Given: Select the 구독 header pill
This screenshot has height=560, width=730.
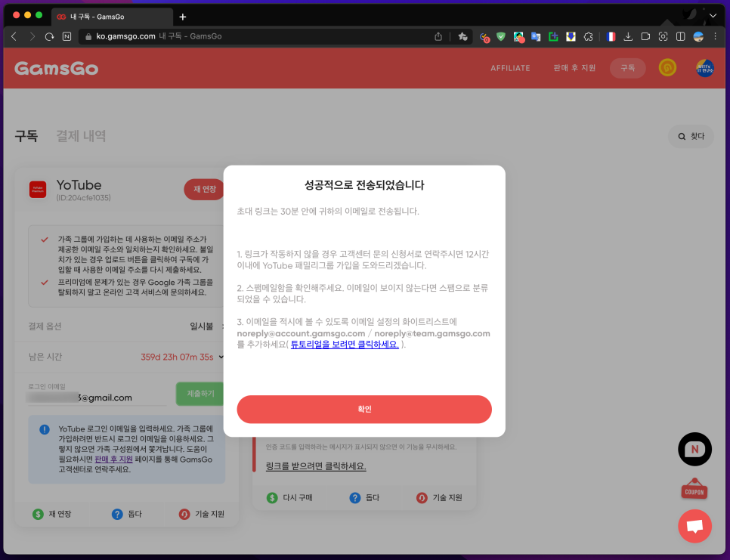Looking at the screenshot, I should pyautogui.click(x=627, y=68).
